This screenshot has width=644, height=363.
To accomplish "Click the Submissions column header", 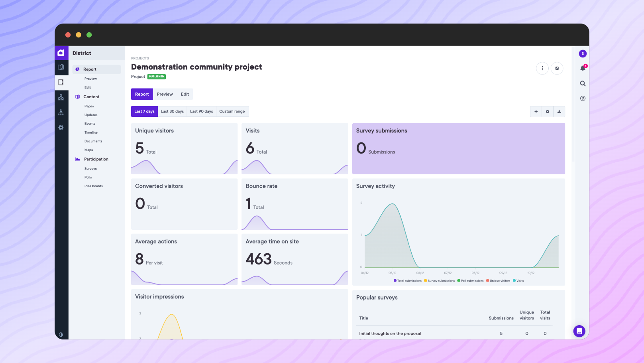I will point(501,318).
